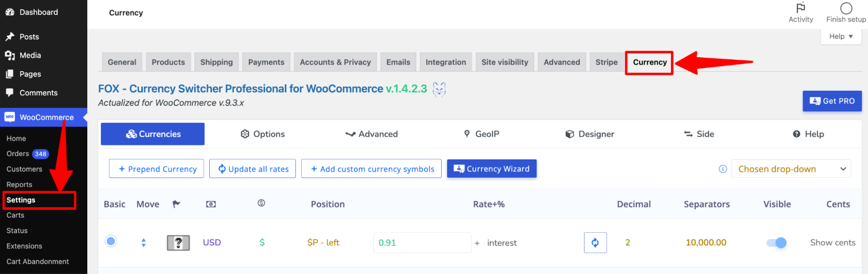Expand the Help dropdown

[841, 36]
